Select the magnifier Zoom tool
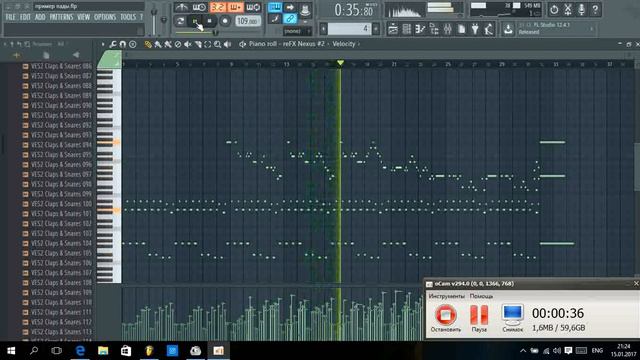Image resolution: width=640 pixels, height=360 pixels. coord(218,44)
